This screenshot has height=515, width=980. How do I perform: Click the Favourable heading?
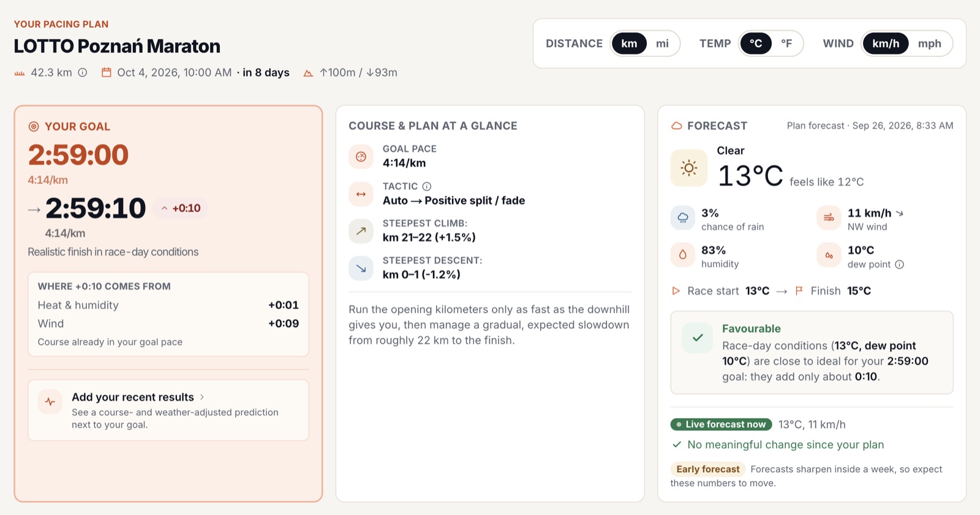[752, 328]
